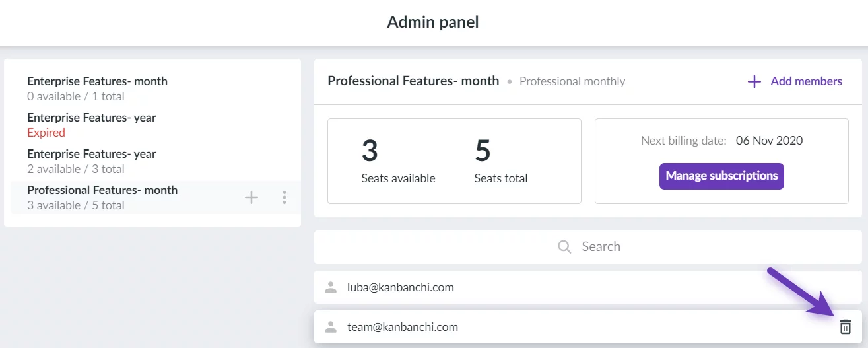The width and height of the screenshot is (868, 348).
Task: Delete team@kanbanchi.com with the trash icon
Action: click(x=846, y=327)
